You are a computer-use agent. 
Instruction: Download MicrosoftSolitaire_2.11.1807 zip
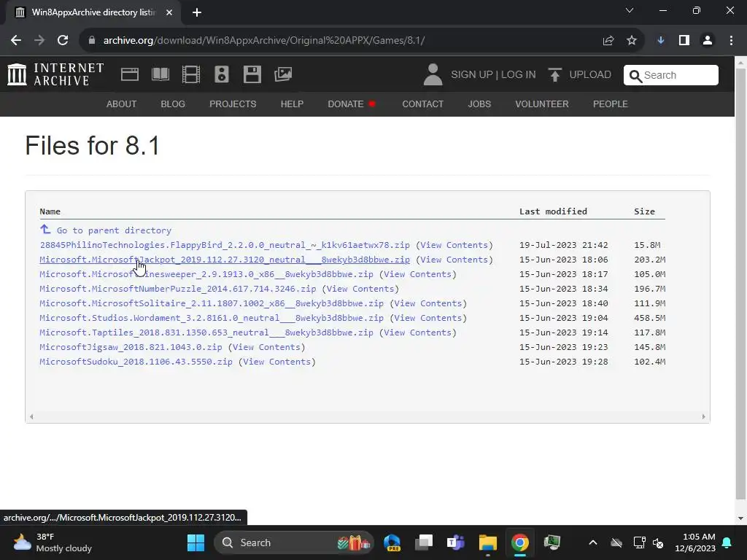click(x=212, y=303)
